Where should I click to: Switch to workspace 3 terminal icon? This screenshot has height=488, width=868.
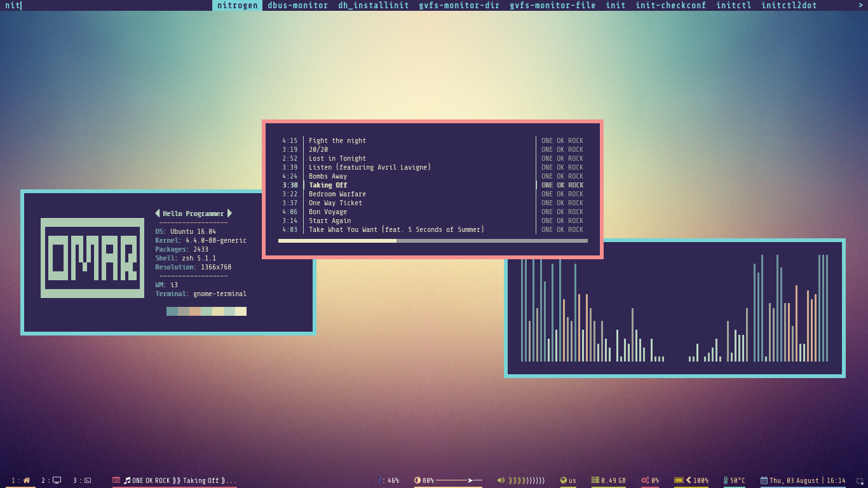[88, 480]
